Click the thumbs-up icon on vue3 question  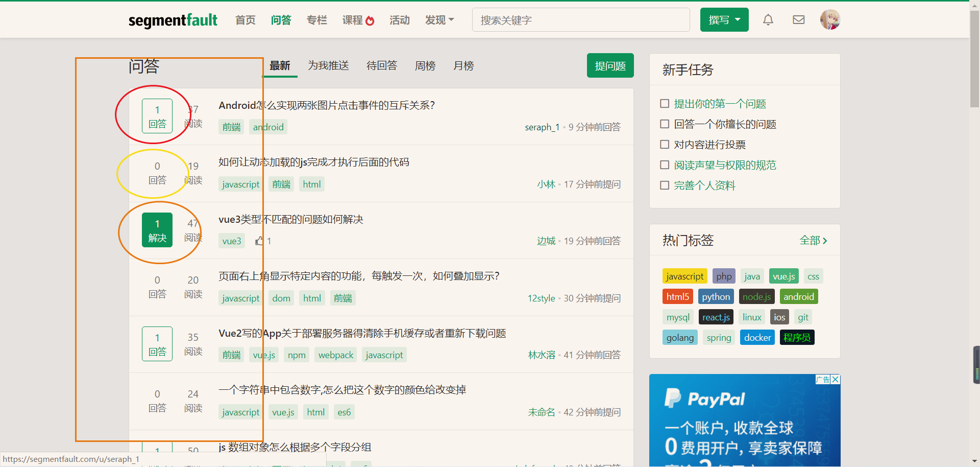tap(259, 241)
